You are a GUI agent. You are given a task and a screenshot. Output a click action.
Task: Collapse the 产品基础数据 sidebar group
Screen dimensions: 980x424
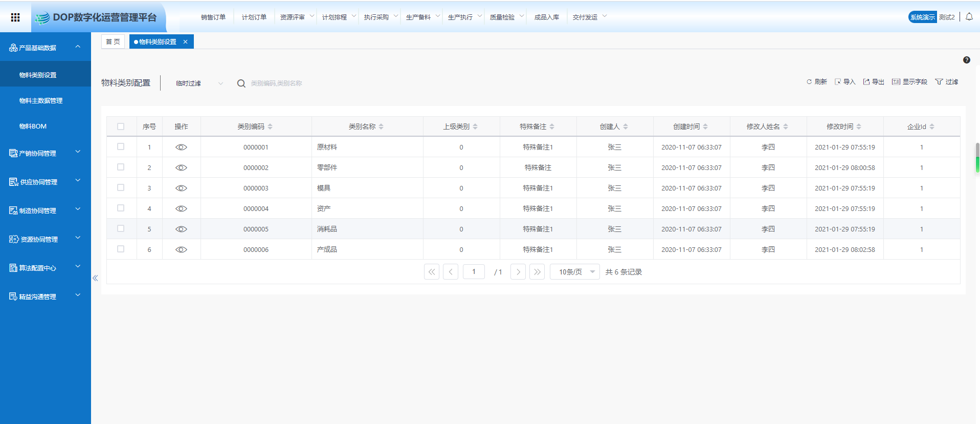(x=46, y=48)
